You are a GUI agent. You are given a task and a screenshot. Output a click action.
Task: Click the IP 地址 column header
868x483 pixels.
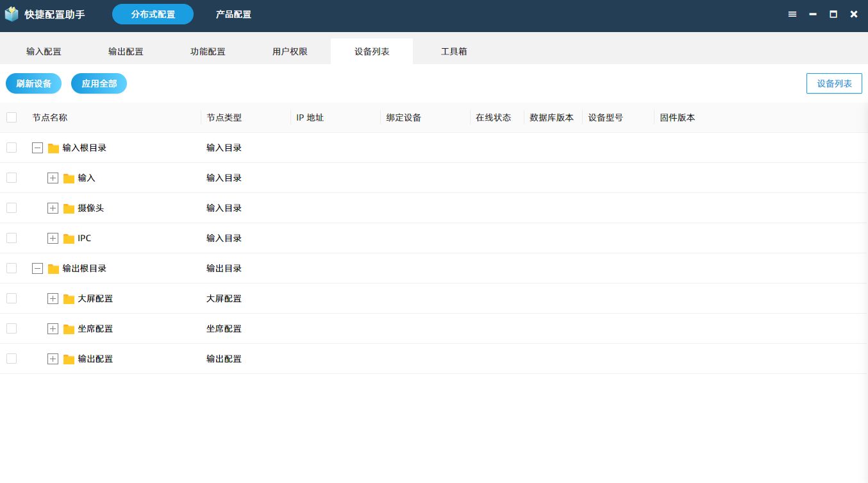[310, 117]
